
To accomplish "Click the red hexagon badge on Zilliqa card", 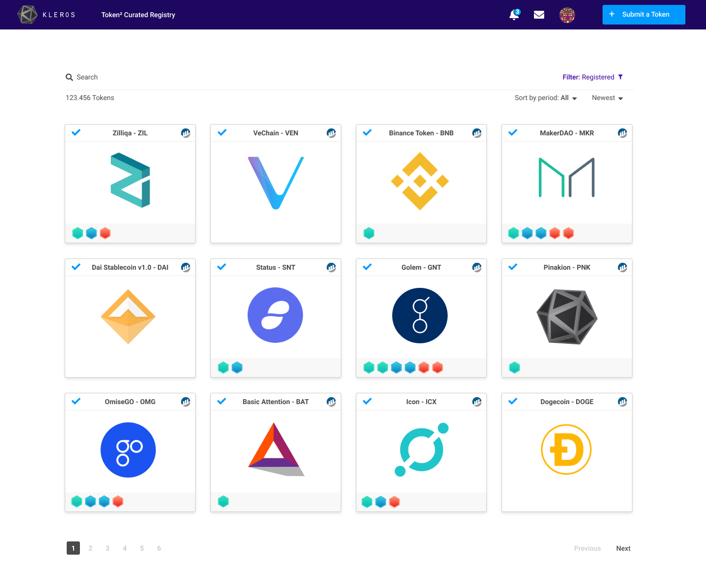I will click(105, 233).
